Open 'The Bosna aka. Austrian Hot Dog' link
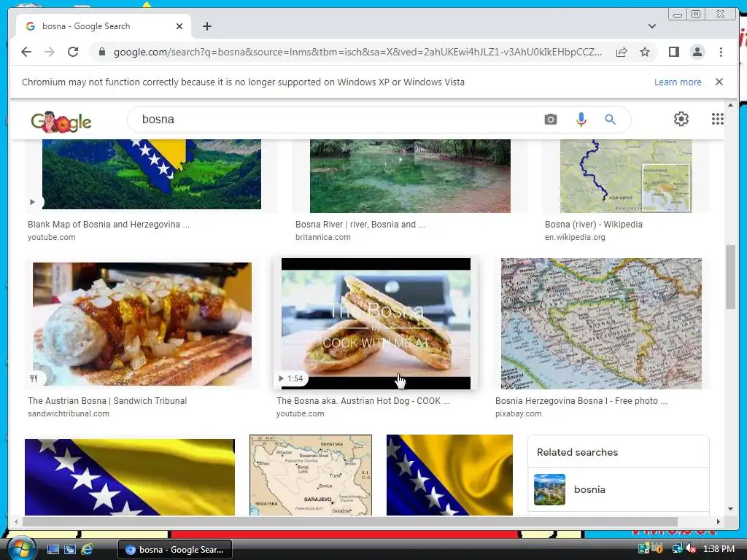 (x=363, y=401)
